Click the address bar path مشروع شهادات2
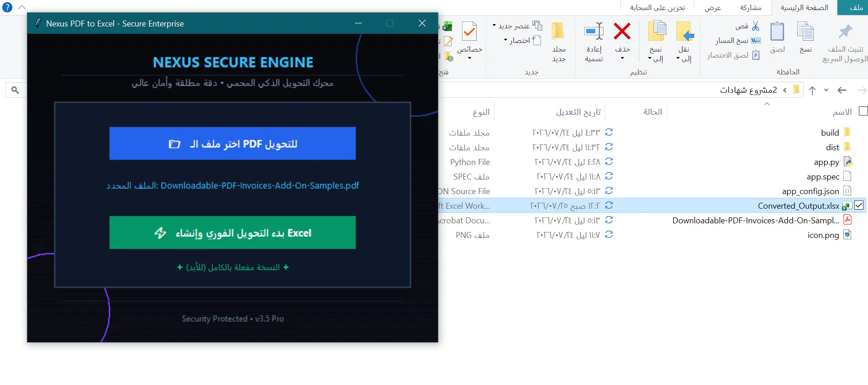This screenshot has width=868, height=385. (x=748, y=90)
